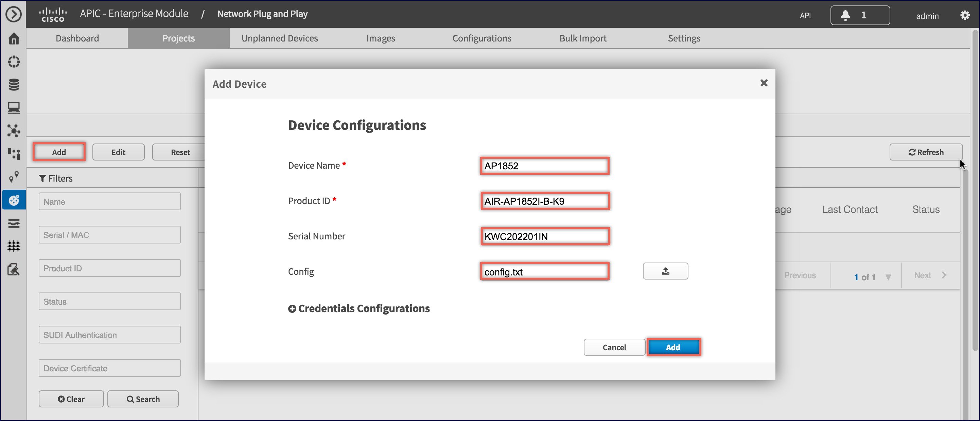Image resolution: width=980 pixels, height=421 pixels.
Task: Click the Status filter field
Action: (109, 302)
